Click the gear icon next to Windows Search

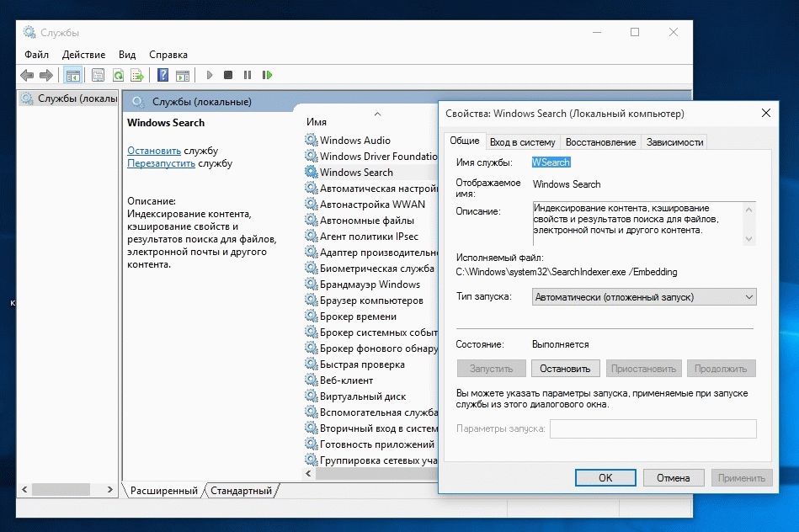[x=311, y=172]
